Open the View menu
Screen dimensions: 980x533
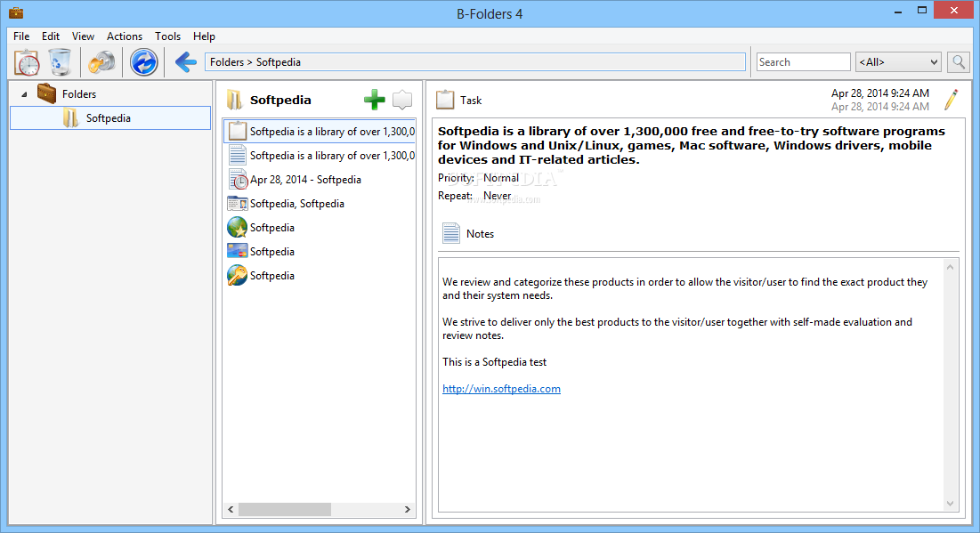pyautogui.click(x=83, y=36)
